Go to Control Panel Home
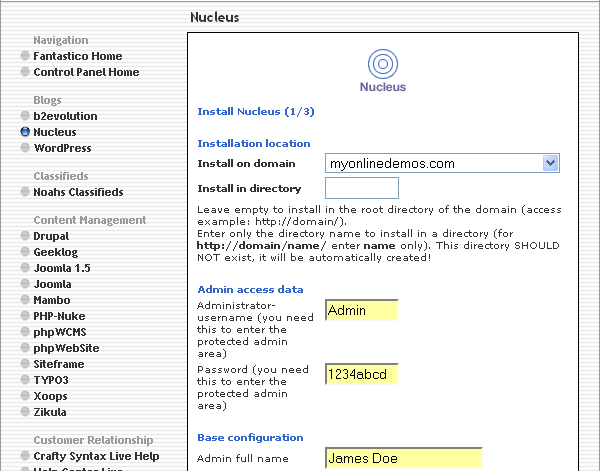Screen dimensions: 600x471 (x=86, y=72)
